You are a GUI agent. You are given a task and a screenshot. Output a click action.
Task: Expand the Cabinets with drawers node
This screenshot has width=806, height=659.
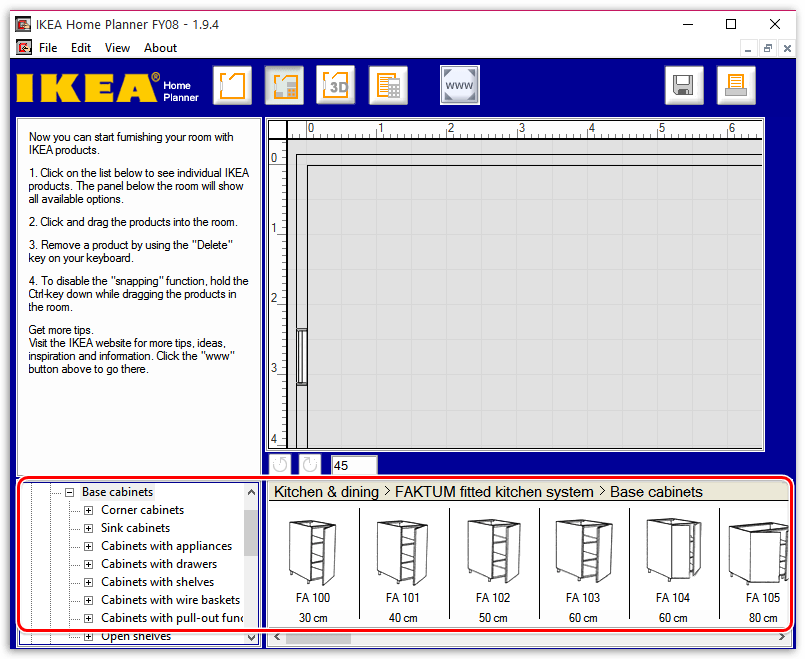coord(89,564)
